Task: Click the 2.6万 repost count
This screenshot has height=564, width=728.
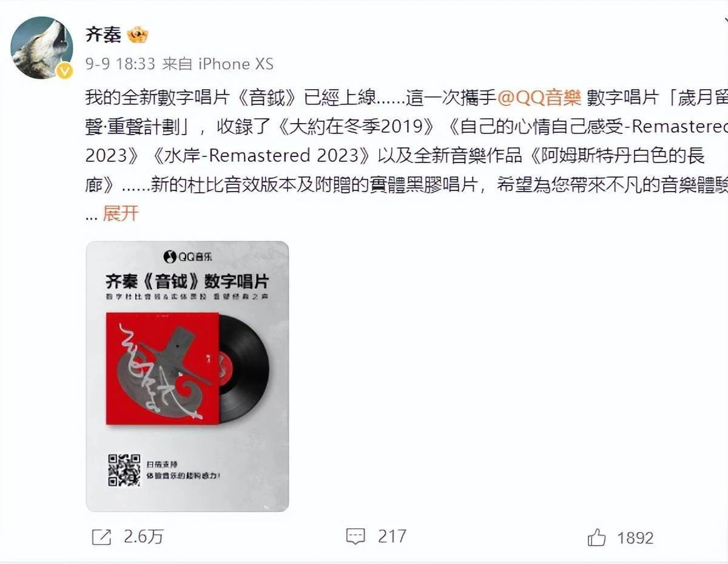Action: (144, 537)
